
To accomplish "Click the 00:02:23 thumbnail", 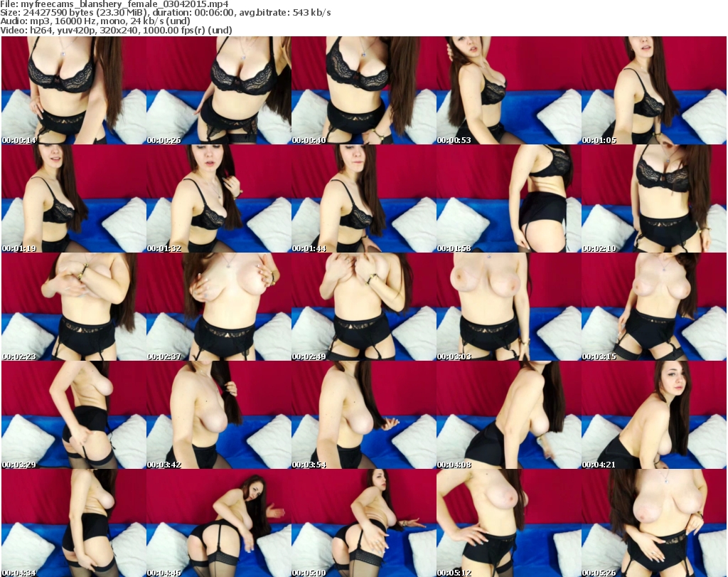I will pos(73,307).
